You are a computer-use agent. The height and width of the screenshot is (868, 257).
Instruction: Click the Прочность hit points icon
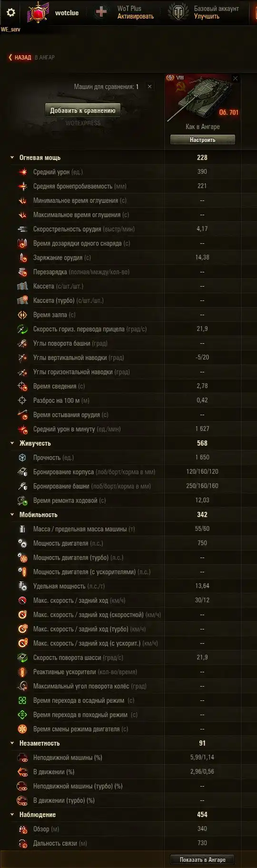coord(22,458)
